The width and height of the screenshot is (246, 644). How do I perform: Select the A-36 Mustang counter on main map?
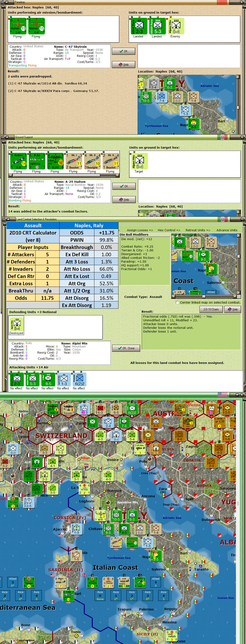point(124,582)
